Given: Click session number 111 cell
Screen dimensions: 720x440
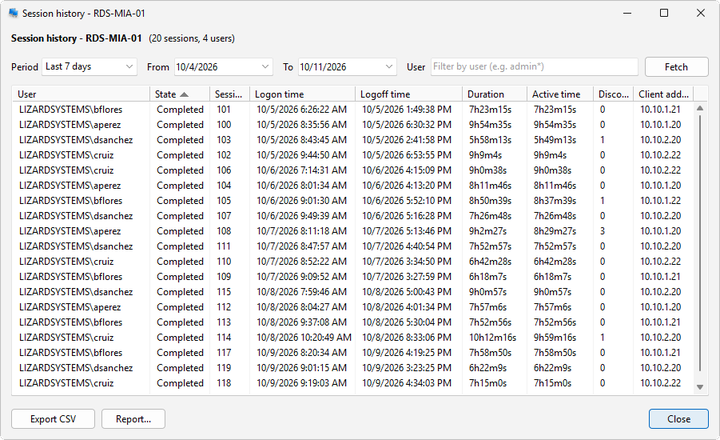Looking at the screenshot, I should (224, 246).
